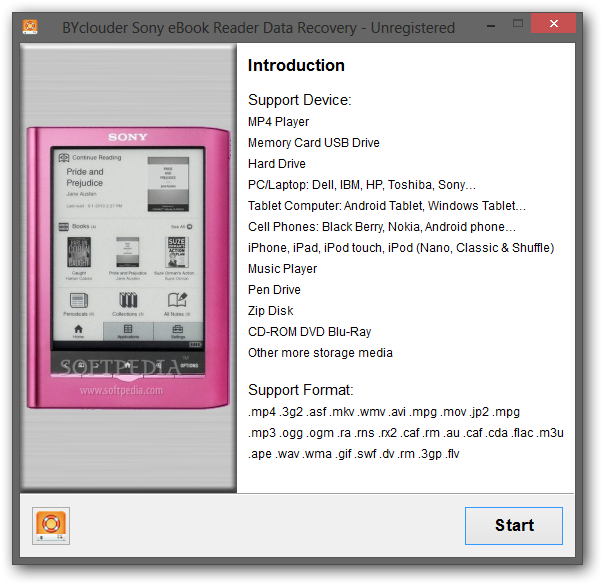Click the '.ape .wav .wma .gif' format line
Viewport: 603px width, 585px height.
coord(354,454)
